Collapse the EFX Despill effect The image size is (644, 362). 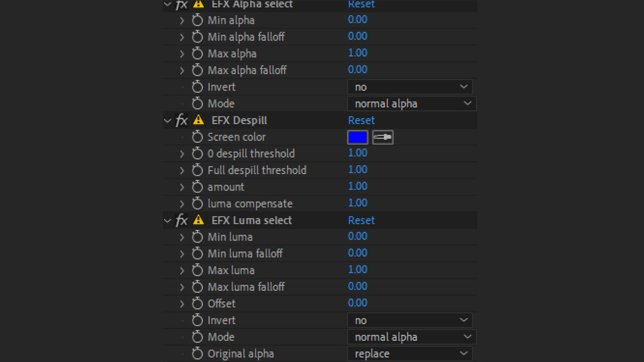(167, 120)
